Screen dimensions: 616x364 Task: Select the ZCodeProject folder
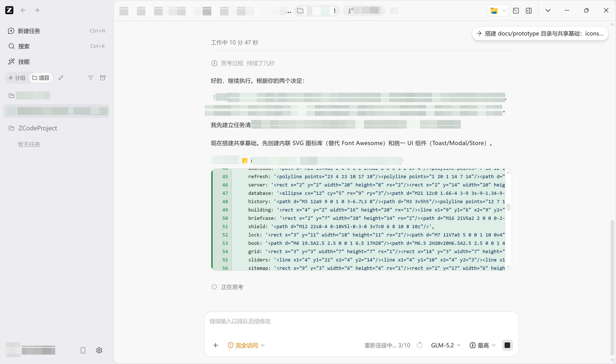tap(56, 128)
